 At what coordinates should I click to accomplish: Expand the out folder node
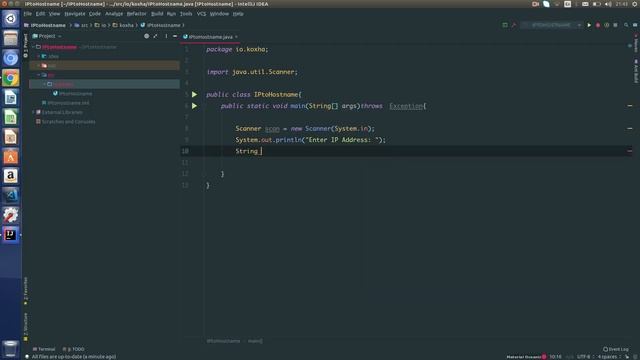coord(39,66)
